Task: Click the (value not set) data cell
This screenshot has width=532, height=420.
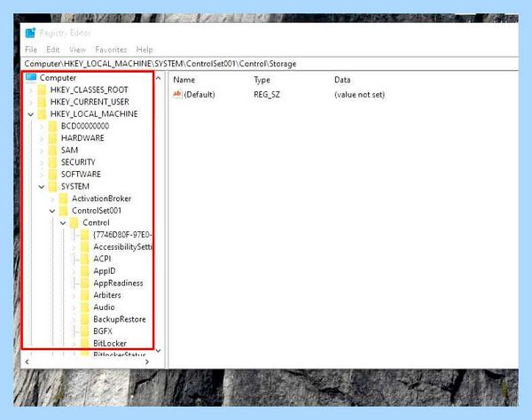Action: (x=360, y=95)
